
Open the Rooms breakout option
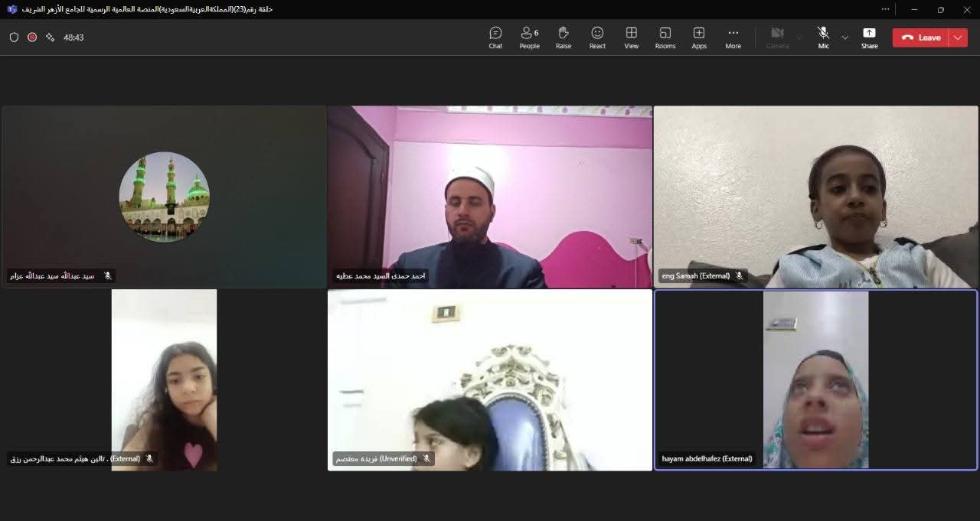tap(665, 37)
